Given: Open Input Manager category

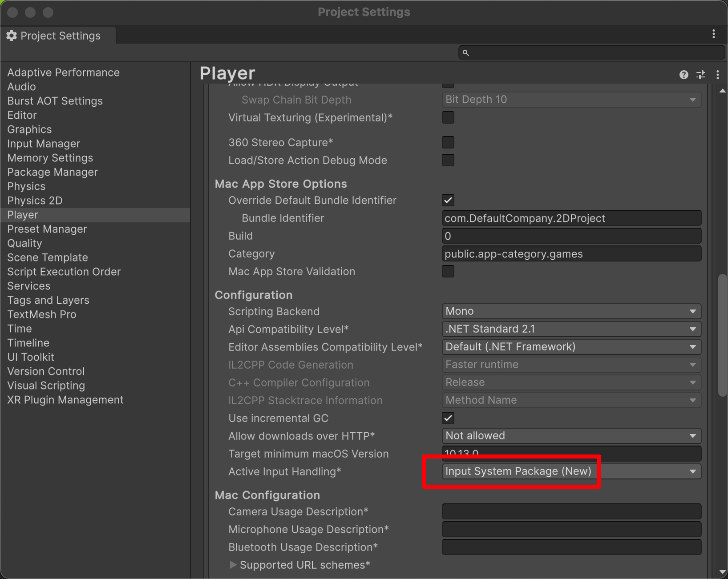Looking at the screenshot, I should pos(44,144).
